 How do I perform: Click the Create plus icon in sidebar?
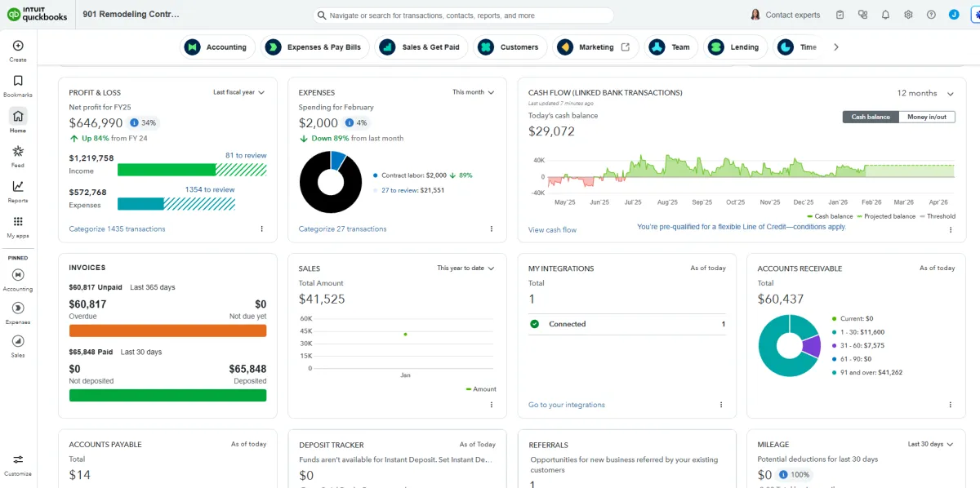18,47
